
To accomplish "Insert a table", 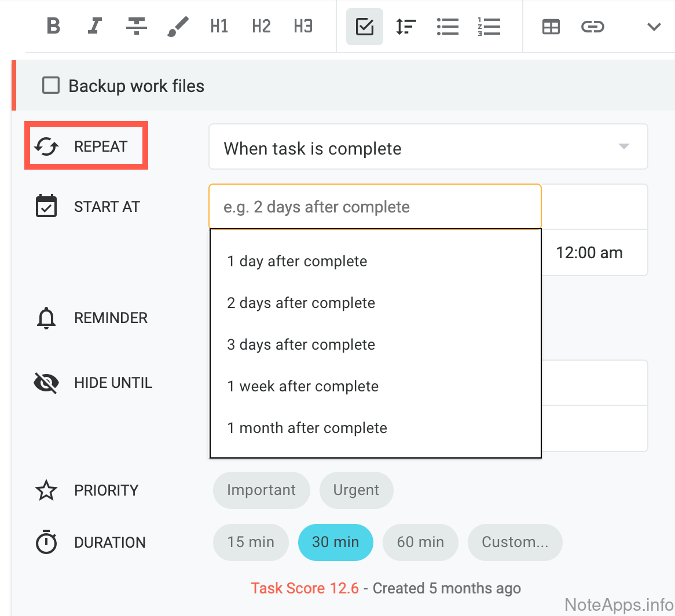I will [551, 27].
